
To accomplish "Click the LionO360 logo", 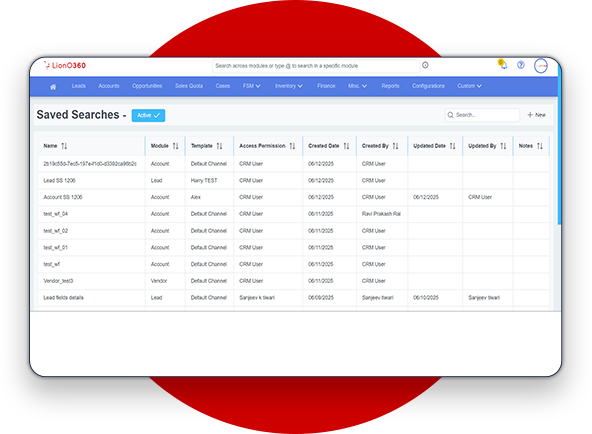I will (65, 65).
